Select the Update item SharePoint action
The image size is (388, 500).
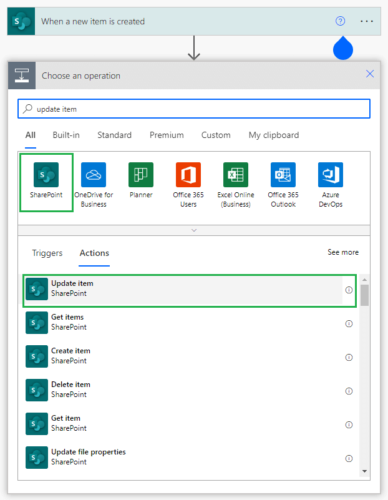click(x=189, y=290)
